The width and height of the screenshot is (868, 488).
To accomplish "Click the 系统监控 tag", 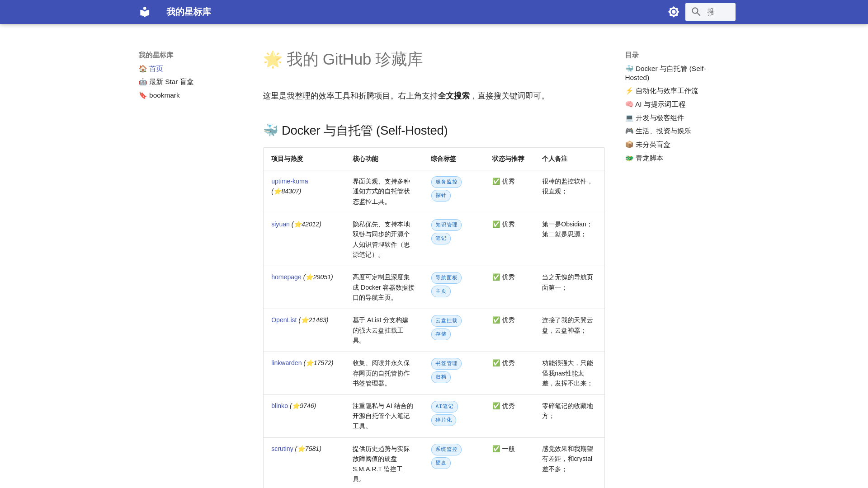I will click(x=446, y=450).
